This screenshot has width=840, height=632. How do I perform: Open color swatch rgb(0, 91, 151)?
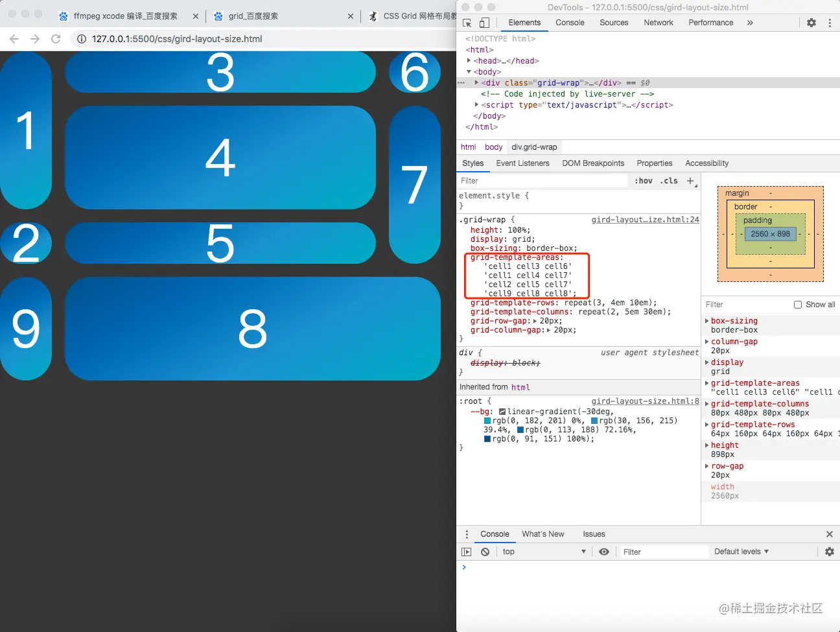(487, 439)
